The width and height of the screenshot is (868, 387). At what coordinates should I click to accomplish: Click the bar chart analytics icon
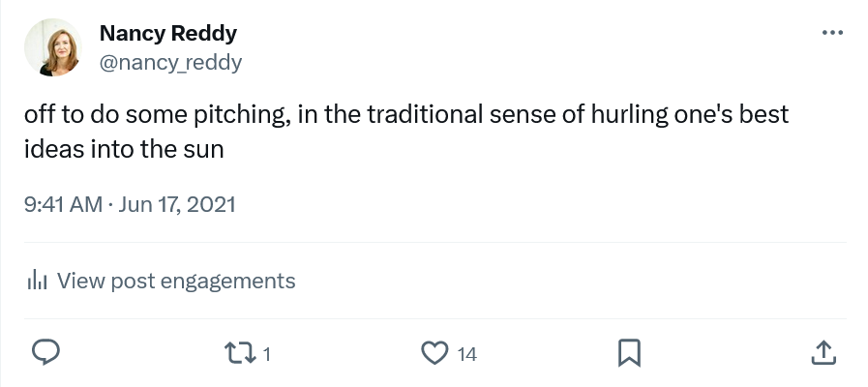click(38, 282)
